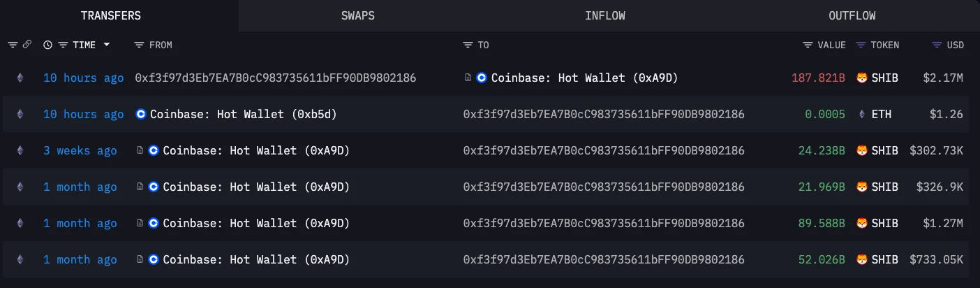Viewport: 980px width, 288px height.
Task: Click the $733.05K USD value cell
Action: pyautogui.click(x=937, y=260)
